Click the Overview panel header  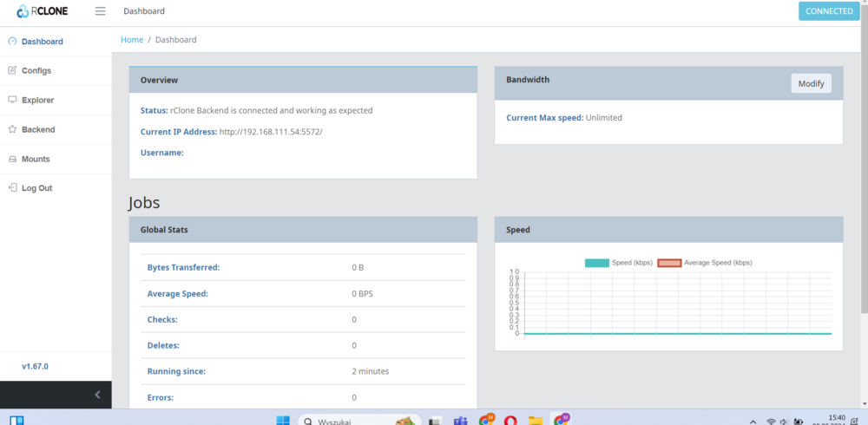click(303, 81)
